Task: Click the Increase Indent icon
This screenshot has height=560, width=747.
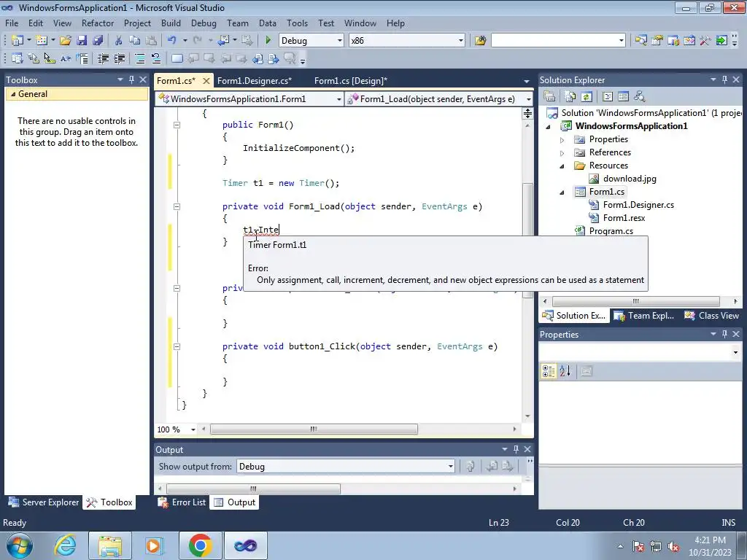Action: pyautogui.click(x=119, y=58)
